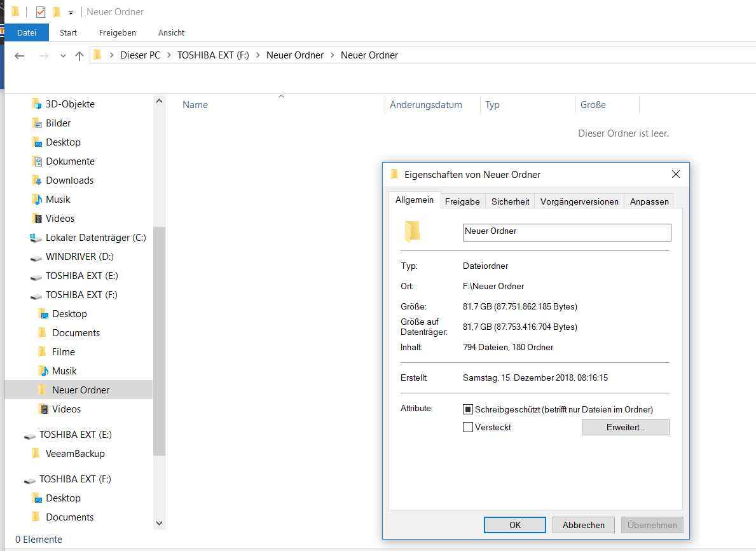The width and height of the screenshot is (756, 551).
Task: Open the Datei menu
Action: pos(27,33)
